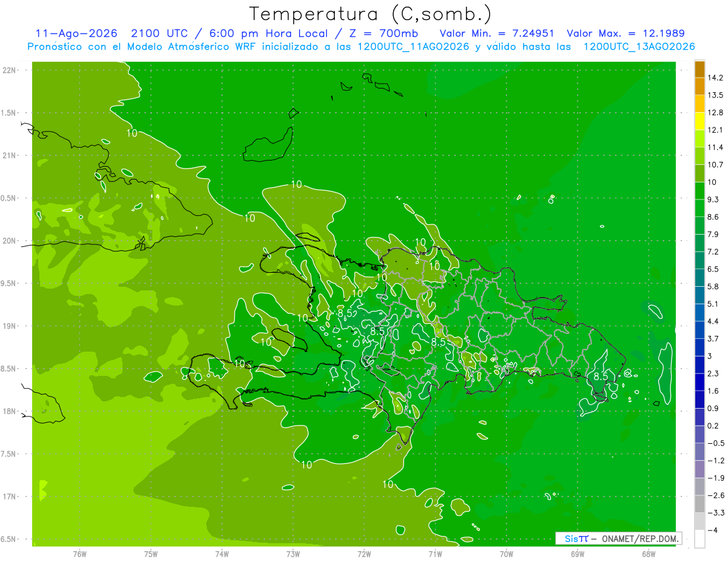Screen dimensions: 728x562
Task: Click the "14.2" colorbar value
Action: (716, 78)
